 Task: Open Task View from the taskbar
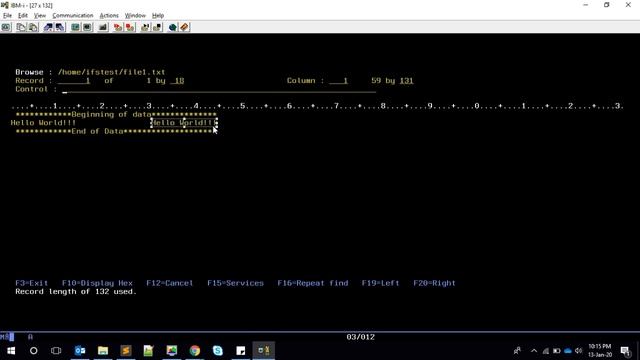(56, 350)
